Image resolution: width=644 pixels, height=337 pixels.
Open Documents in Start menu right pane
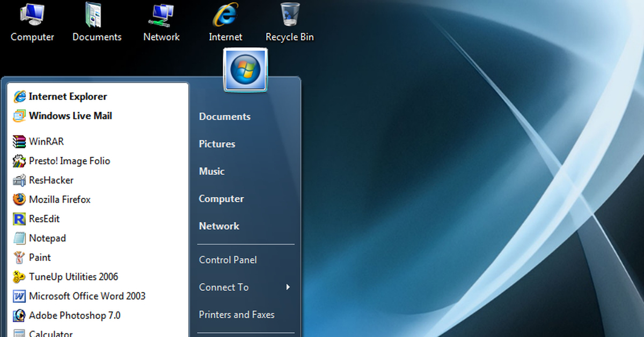pos(224,116)
